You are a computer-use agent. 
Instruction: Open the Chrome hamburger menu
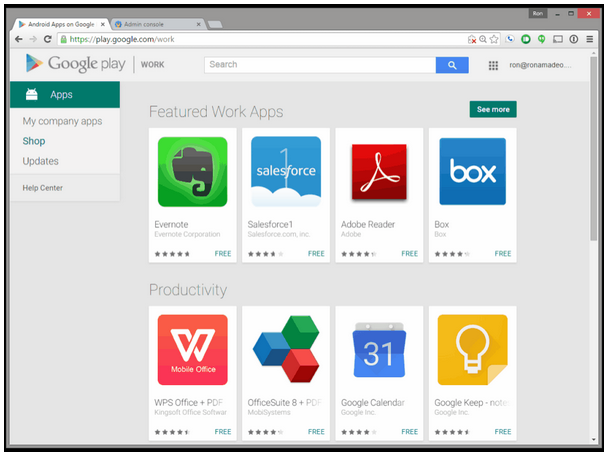(590, 39)
